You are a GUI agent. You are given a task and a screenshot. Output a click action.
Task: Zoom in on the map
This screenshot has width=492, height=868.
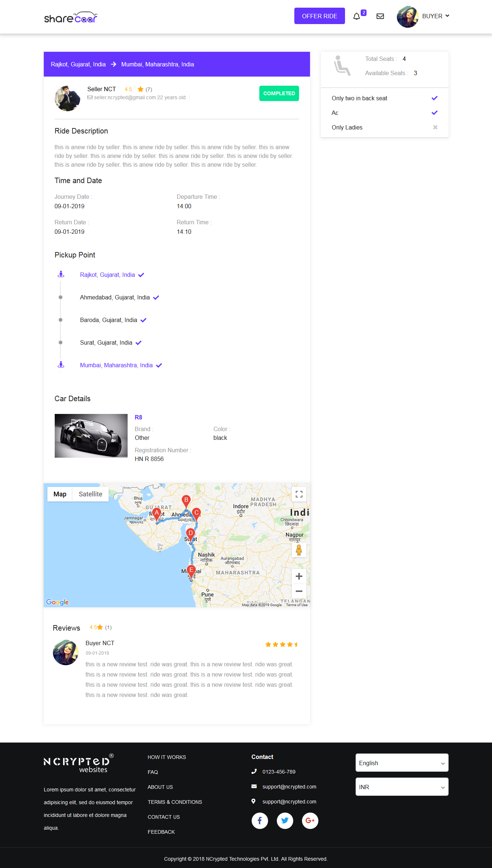pos(299,576)
